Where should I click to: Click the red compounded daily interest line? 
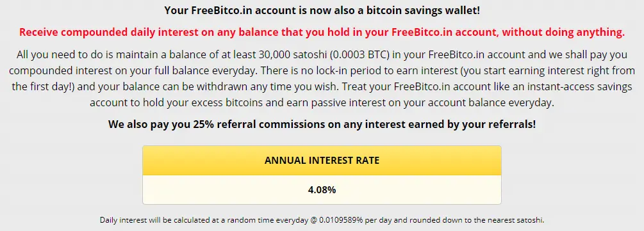tap(322, 33)
